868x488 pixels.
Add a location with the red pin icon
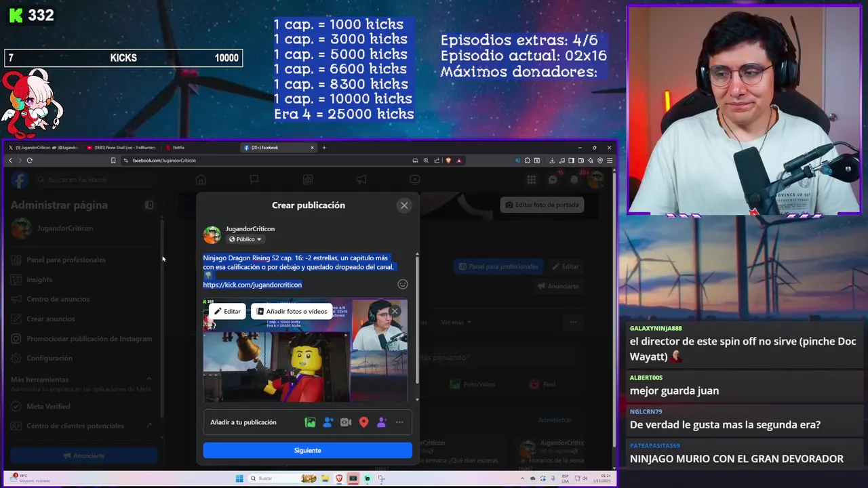point(363,422)
